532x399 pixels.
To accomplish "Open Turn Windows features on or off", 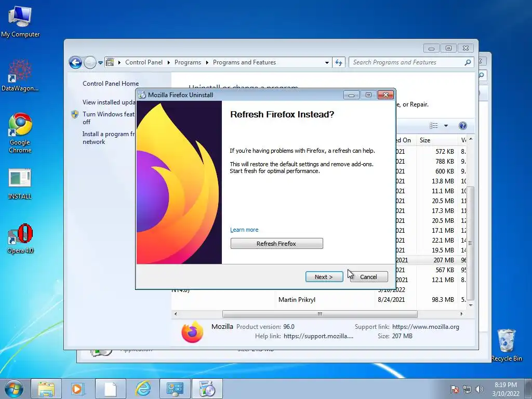I will point(109,118).
